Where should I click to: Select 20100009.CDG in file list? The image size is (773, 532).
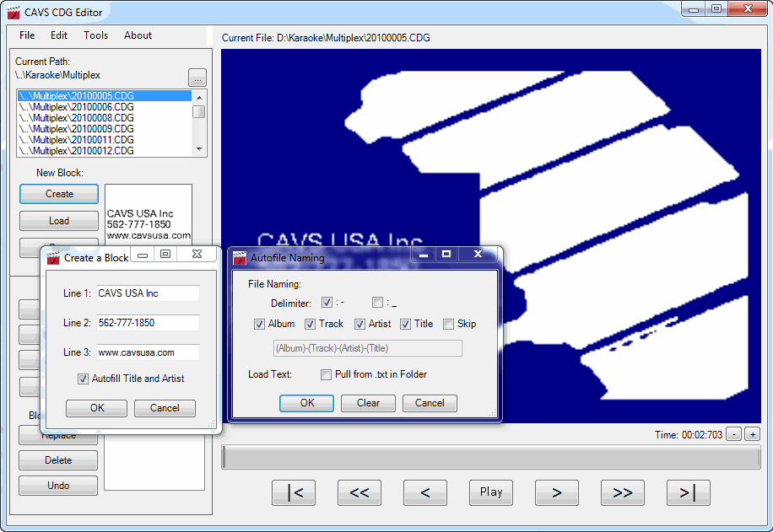pyautogui.click(x=105, y=128)
